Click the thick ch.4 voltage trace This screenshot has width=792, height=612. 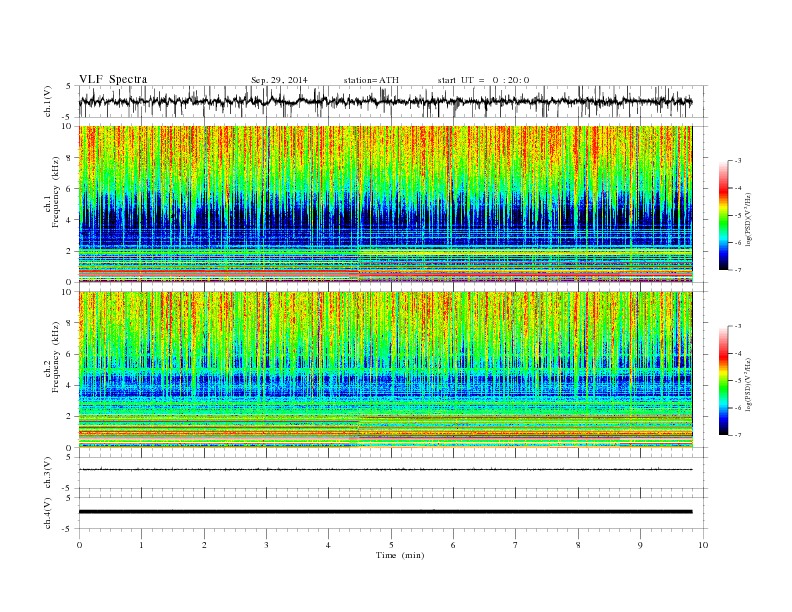click(385, 512)
